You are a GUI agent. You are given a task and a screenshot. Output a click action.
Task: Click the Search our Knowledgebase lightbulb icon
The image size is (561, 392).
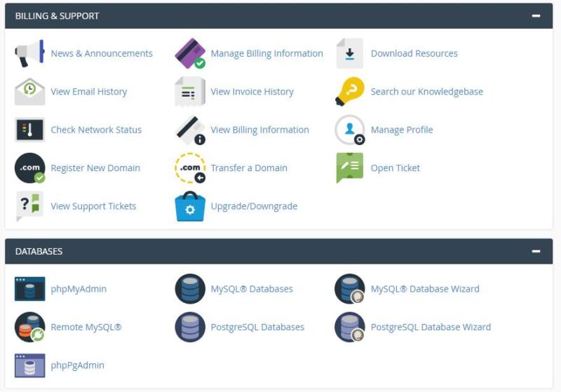[349, 92]
